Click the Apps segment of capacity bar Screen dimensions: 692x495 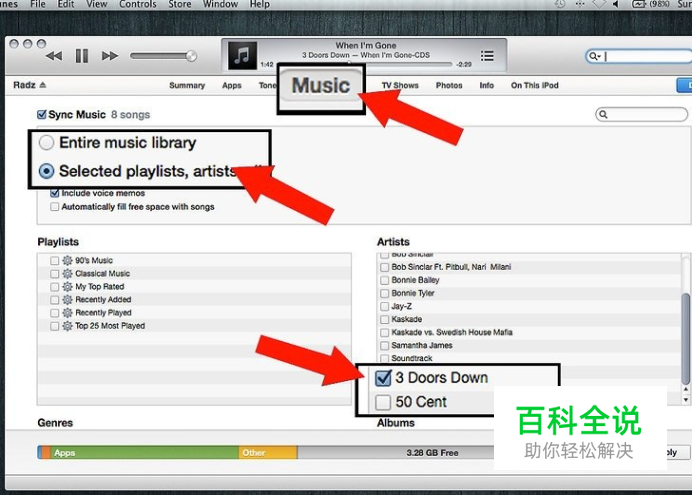pos(144,453)
